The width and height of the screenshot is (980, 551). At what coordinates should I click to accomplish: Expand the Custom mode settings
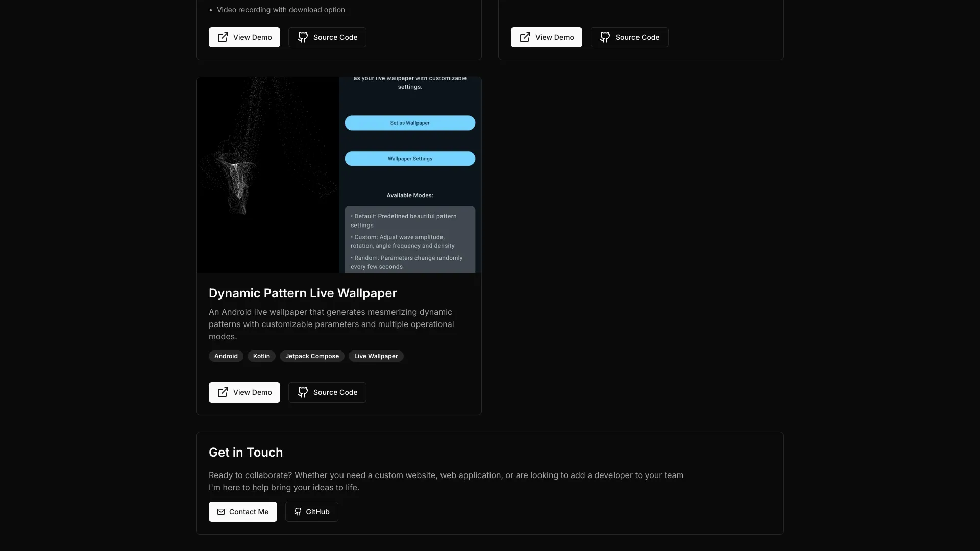coord(410,241)
